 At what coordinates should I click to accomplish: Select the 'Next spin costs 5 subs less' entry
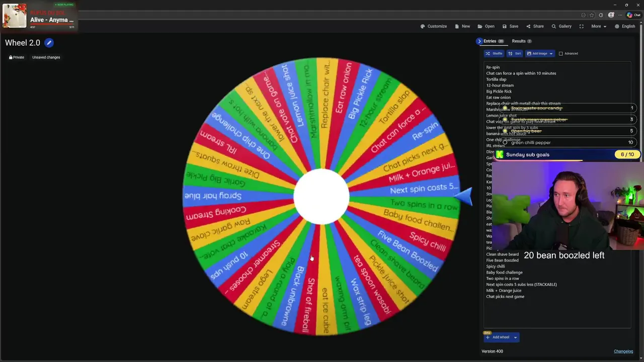pos(521,285)
